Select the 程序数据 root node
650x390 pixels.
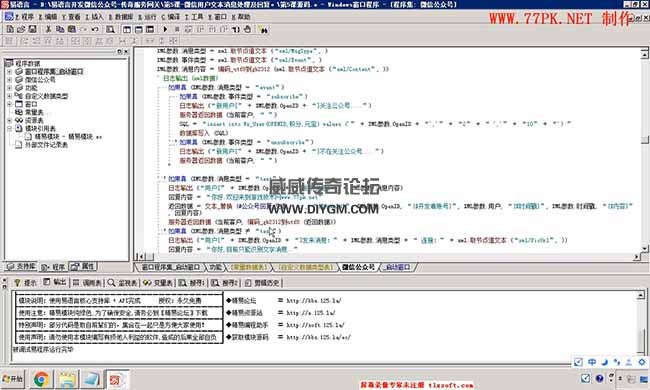click(28, 63)
